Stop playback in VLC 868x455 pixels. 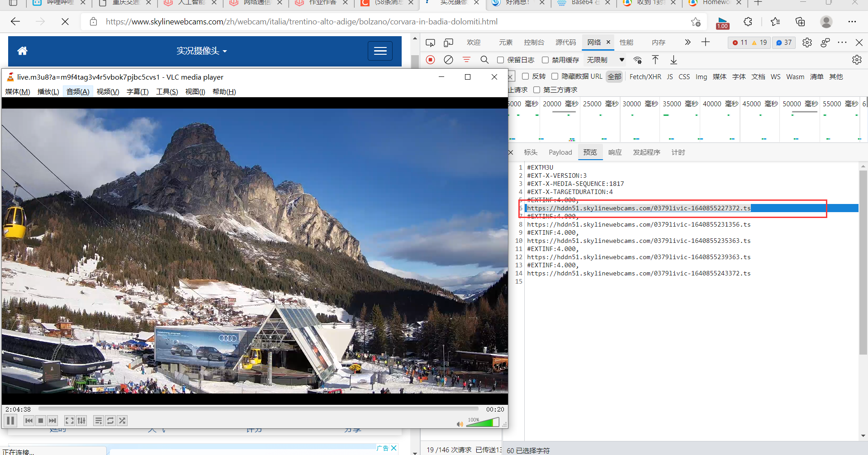tap(41, 421)
